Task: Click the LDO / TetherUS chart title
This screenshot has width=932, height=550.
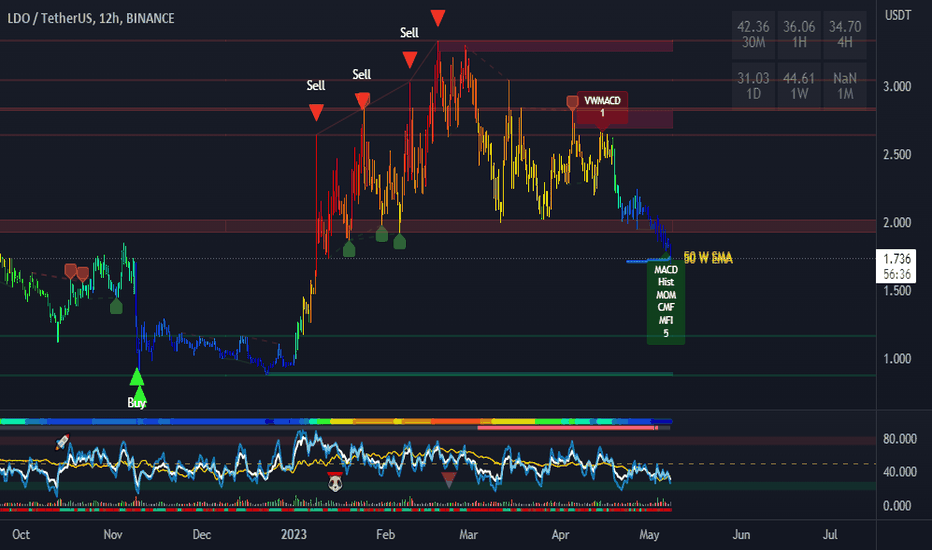Action: click(91, 18)
